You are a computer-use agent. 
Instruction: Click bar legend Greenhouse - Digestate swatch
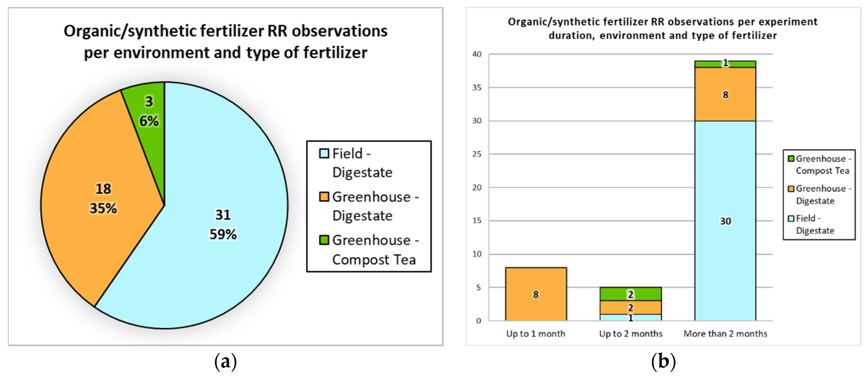tap(791, 189)
